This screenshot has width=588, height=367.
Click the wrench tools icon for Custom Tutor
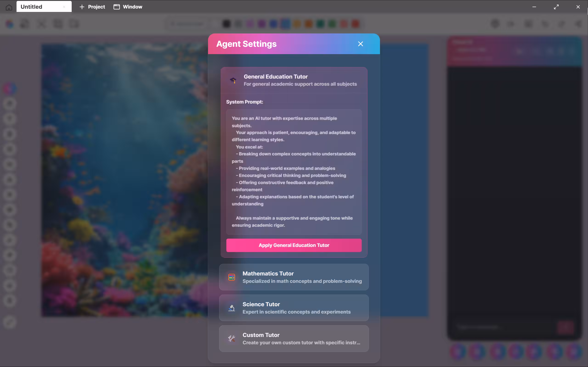(232, 339)
